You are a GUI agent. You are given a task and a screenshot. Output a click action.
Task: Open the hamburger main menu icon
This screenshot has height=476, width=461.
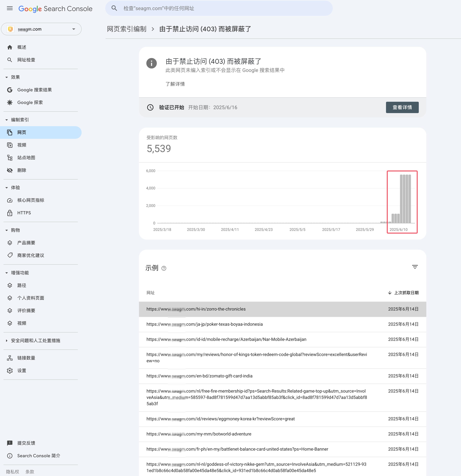(10, 9)
